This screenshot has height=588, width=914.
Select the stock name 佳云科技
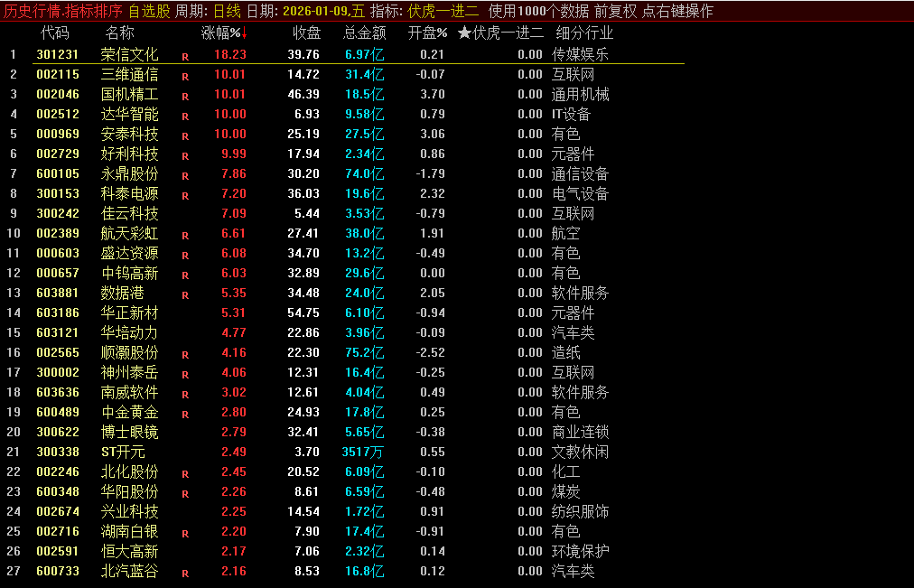click(129, 213)
